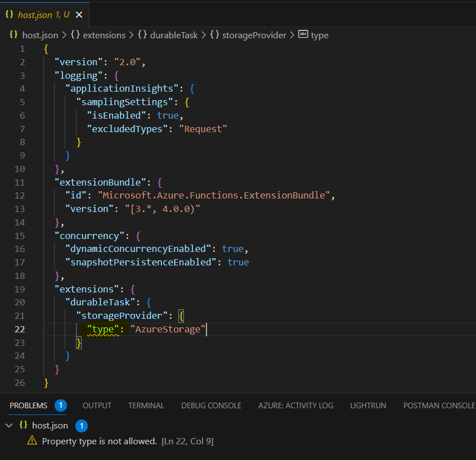The image size is (476, 460).
Task: Open the POSTMAN CONSOLE tab
Action: 439,405
